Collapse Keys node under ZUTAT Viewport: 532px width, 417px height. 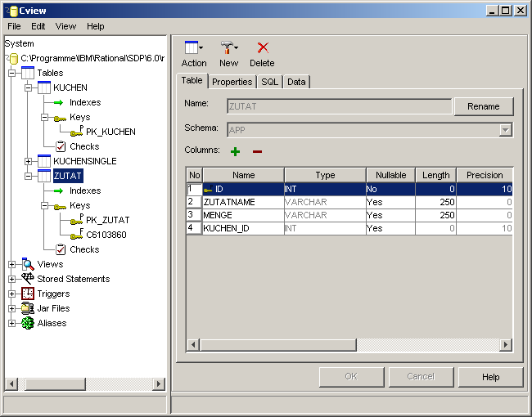pos(44,205)
